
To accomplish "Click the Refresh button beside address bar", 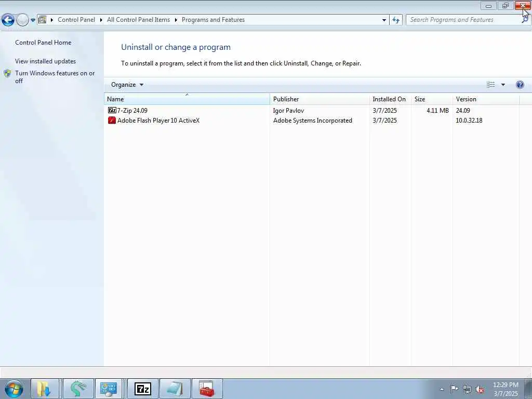I will 396,20.
